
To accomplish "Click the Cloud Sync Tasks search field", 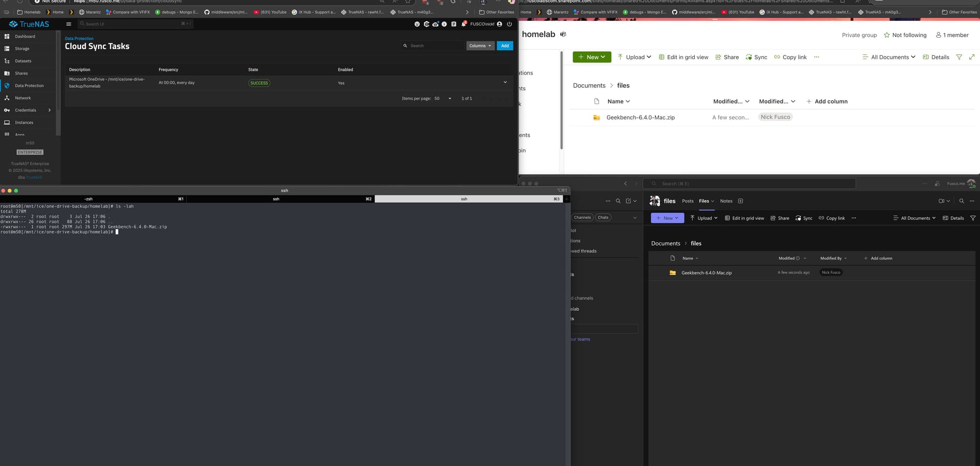I will coord(433,46).
